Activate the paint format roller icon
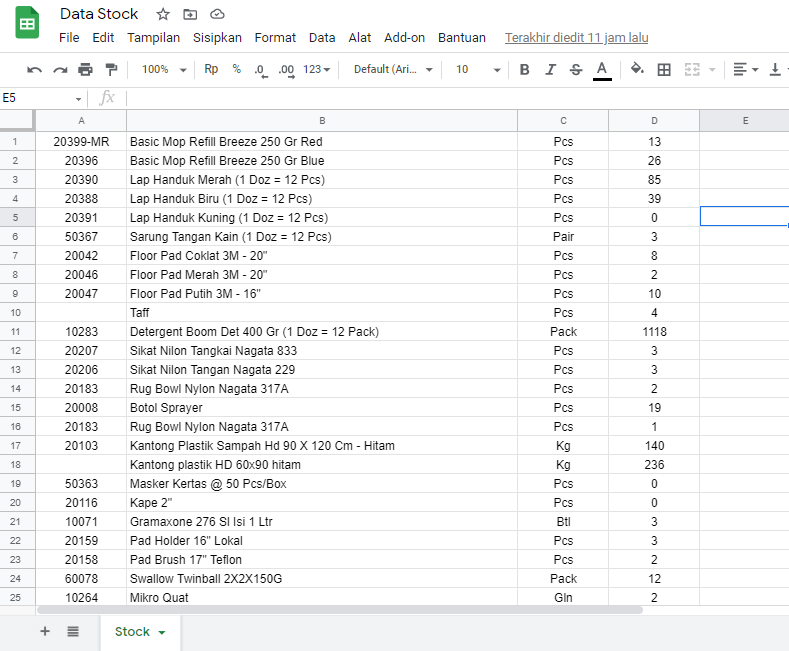 click(111, 69)
